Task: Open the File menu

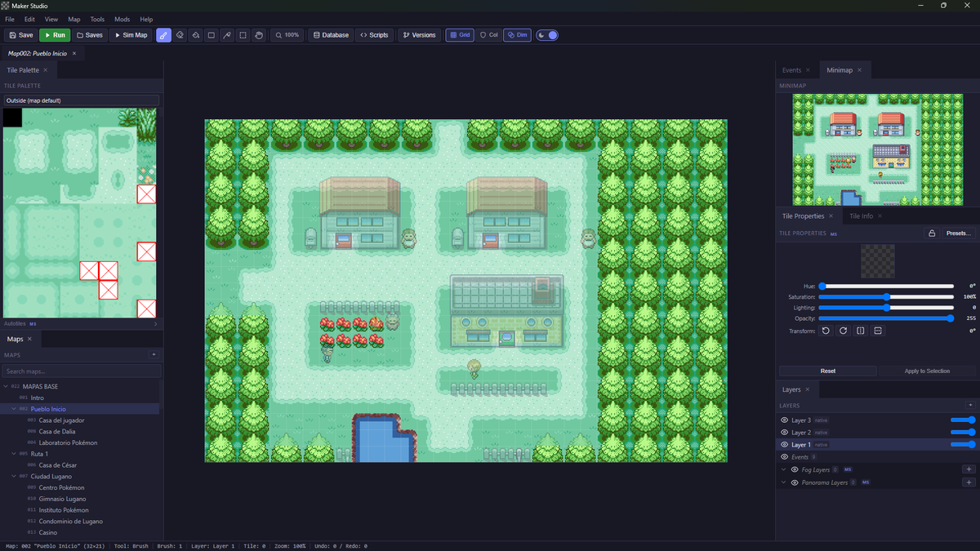Action: (x=10, y=19)
